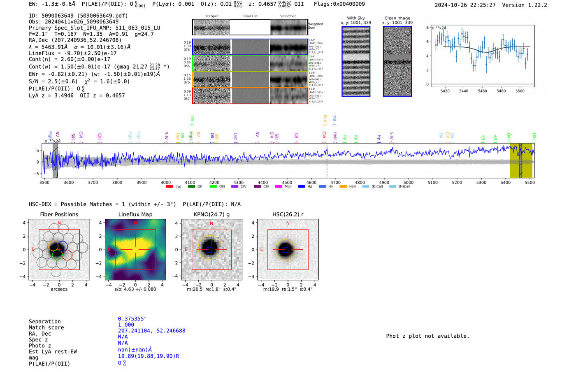Select the green-bordered 2D spectrum row
This screenshot has height=392, width=576.
point(250,63)
